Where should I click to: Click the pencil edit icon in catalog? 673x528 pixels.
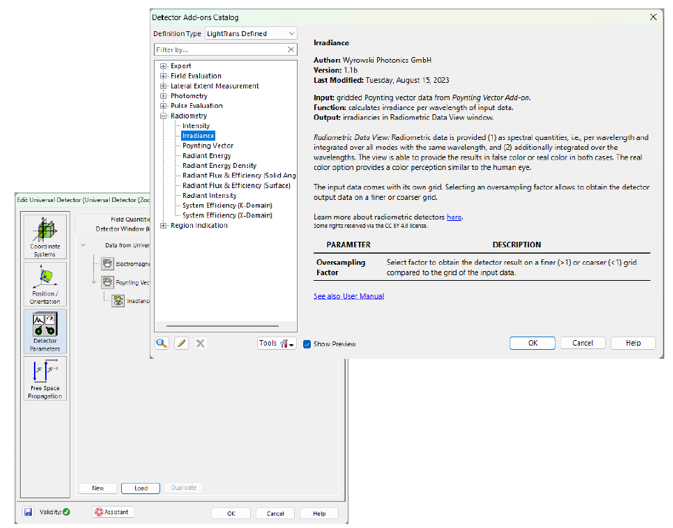(181, 343)
